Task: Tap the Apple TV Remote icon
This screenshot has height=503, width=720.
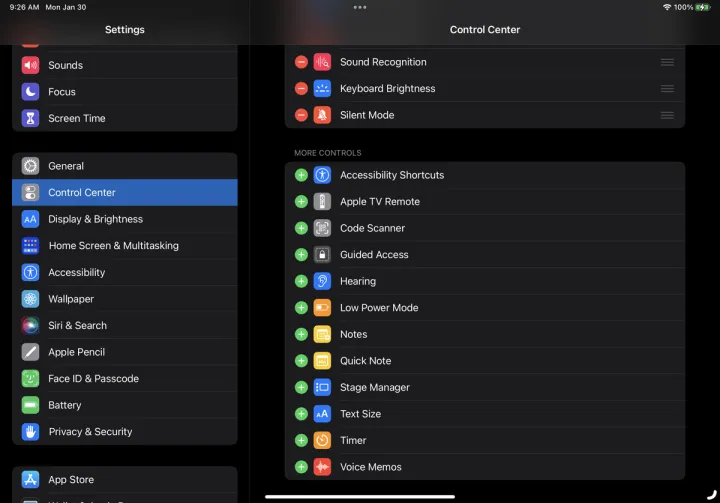Action: (x=322, y=202)
